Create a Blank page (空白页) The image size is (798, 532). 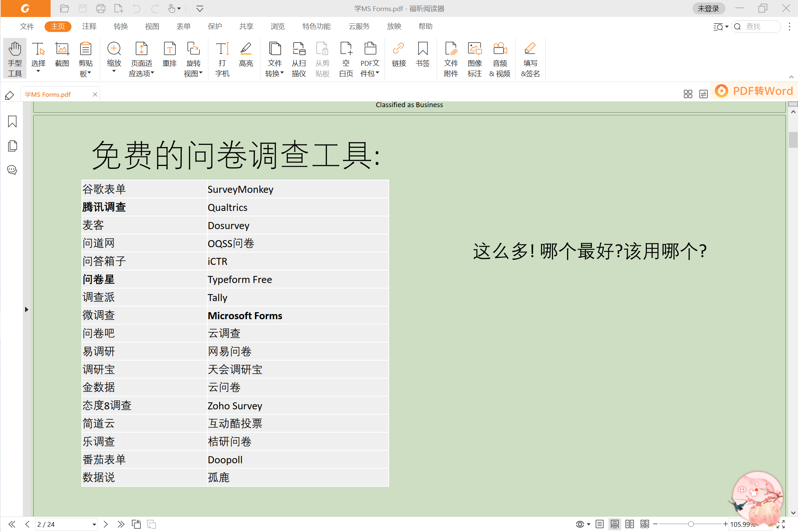click(x=346, y=59)
